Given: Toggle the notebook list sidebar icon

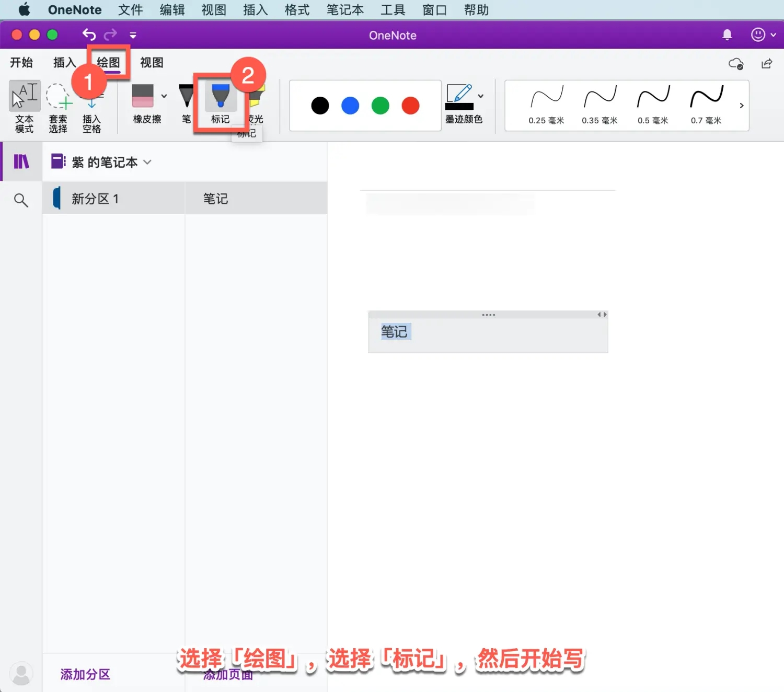Looking at the screenshot, I should (x=21, y=162).
